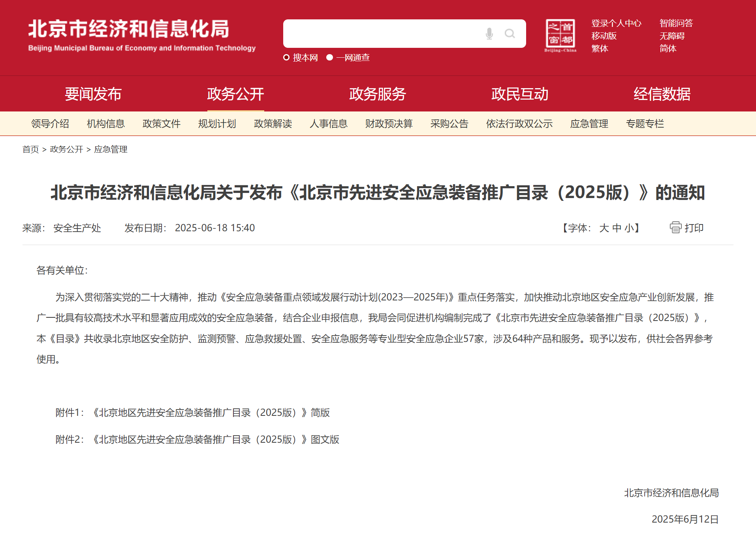Image resolution: width=756 pixels, height=536 pixels.
Task: Go to 人事信息 submenu
Action: [329, 124]
